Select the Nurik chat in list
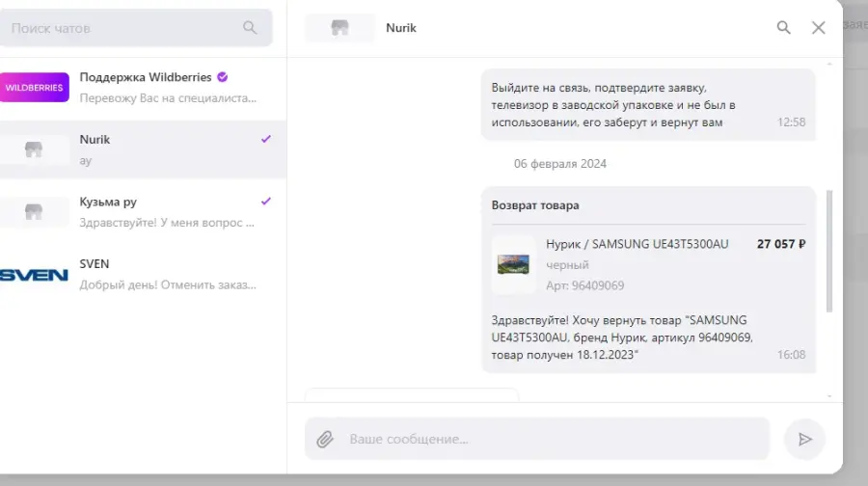 click(x=144, y=149)
